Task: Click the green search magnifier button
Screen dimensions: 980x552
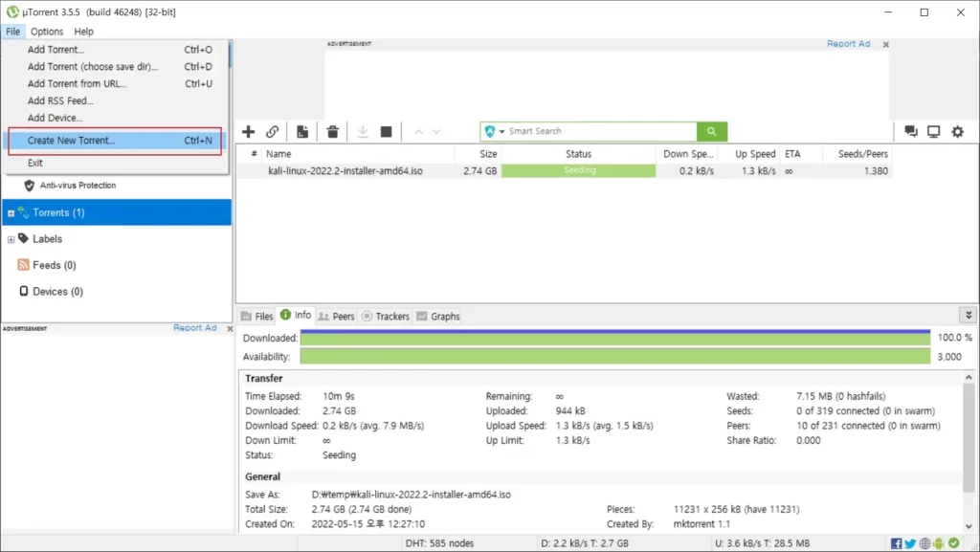Action: pos(712,131)
